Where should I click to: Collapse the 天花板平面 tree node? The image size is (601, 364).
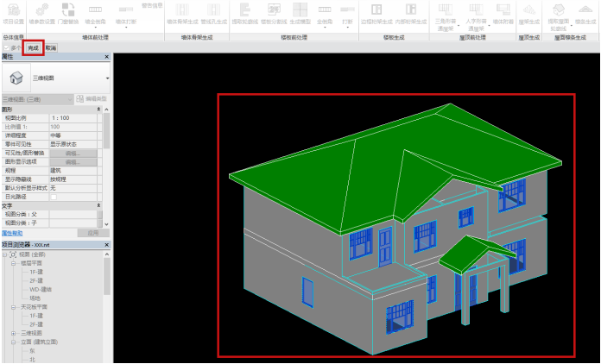click(14, 307)
